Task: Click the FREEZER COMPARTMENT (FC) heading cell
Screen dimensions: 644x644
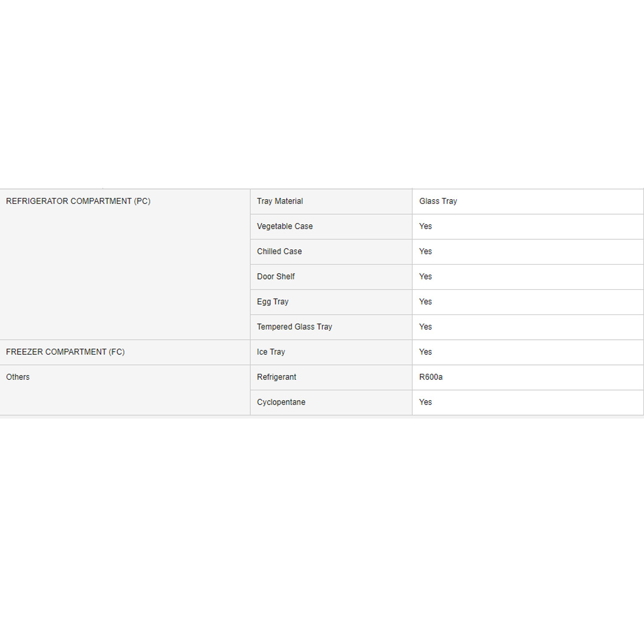Action: coord(65,352)
